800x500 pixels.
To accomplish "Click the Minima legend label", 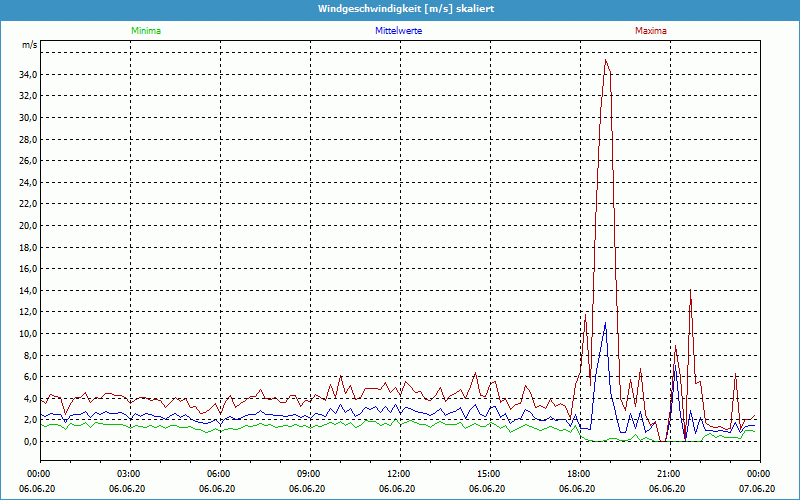I will click(x=145, y=31).
